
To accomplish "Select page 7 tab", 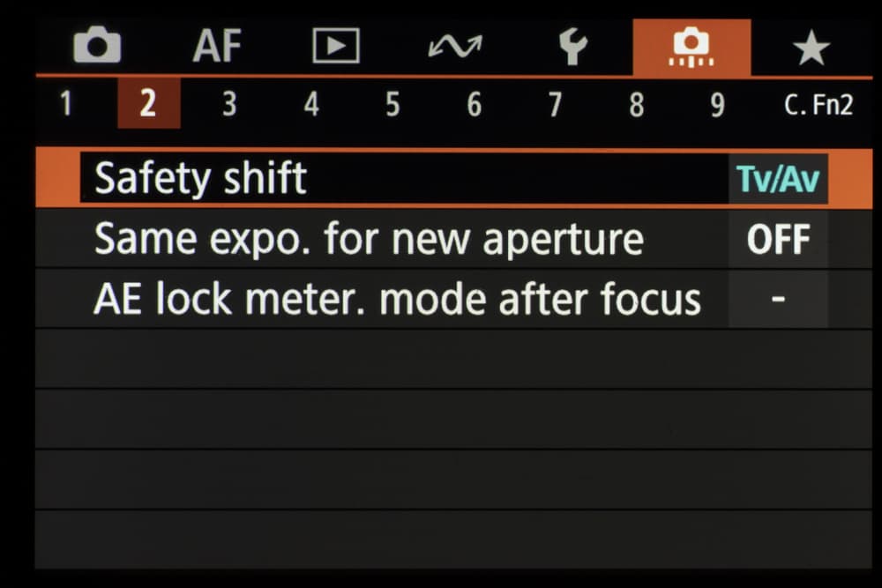I will [x=555, y=105].
